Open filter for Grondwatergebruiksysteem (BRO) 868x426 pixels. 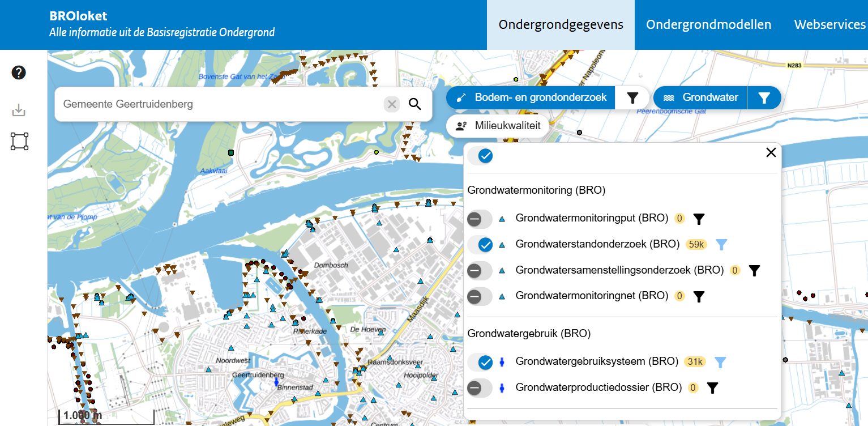(x=720, y=362)
